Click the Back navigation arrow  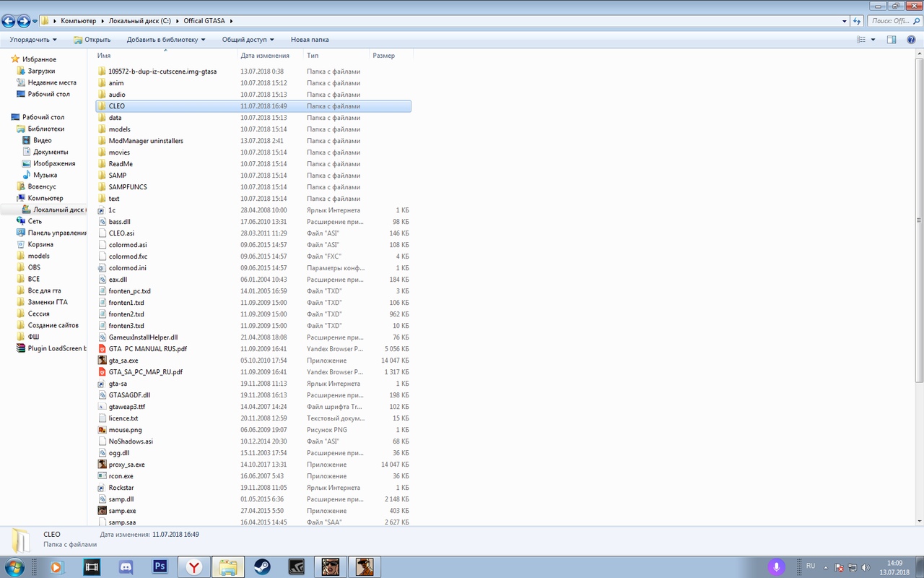click(x=9, y=21)
